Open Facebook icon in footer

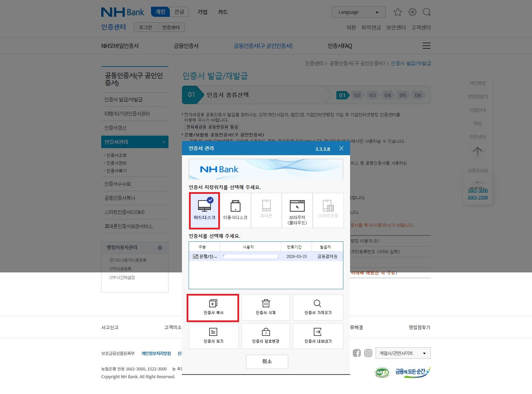point(357,353)
